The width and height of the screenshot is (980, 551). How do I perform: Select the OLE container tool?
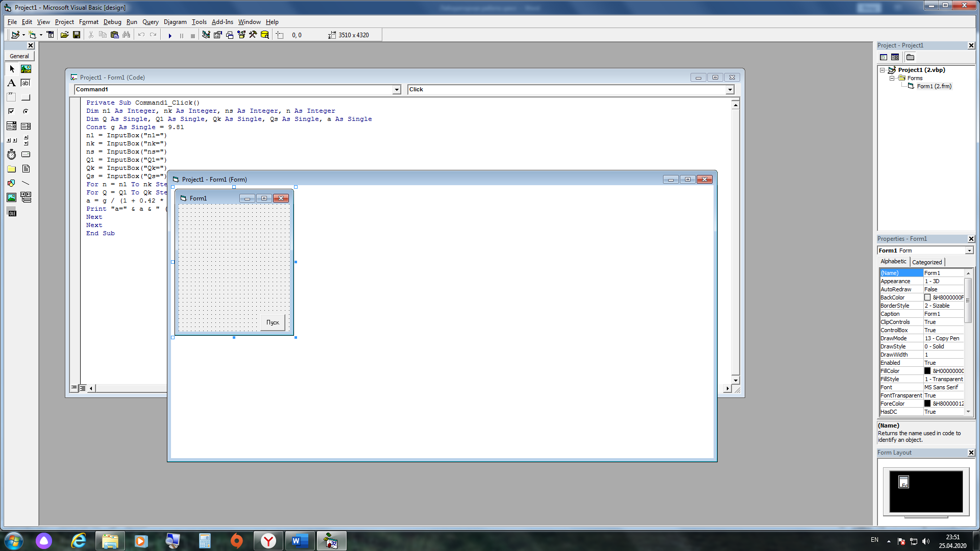click(12, 212)
